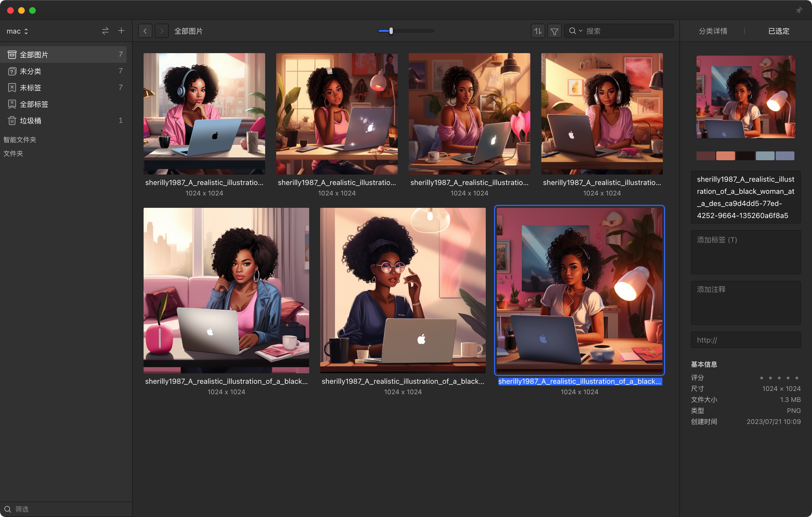812x517 pixels.
Task: Expand the 智能文件夹 smart folders section
Action: point(20,140)
